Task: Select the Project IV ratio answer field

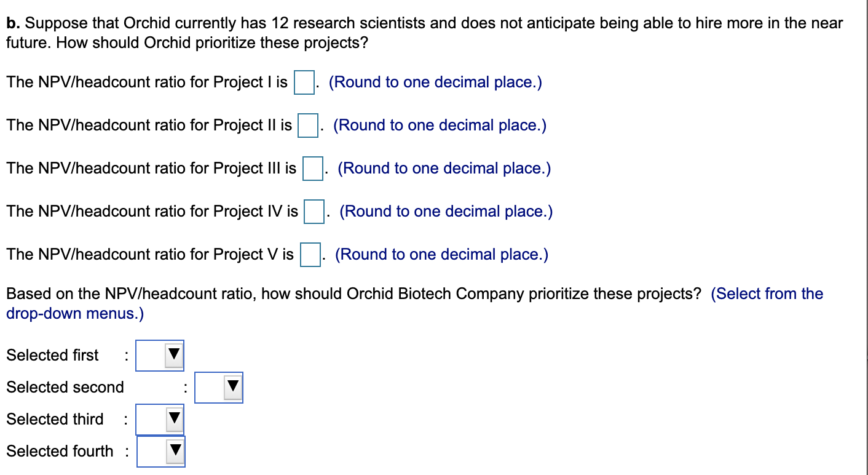Action: [315, 212]
